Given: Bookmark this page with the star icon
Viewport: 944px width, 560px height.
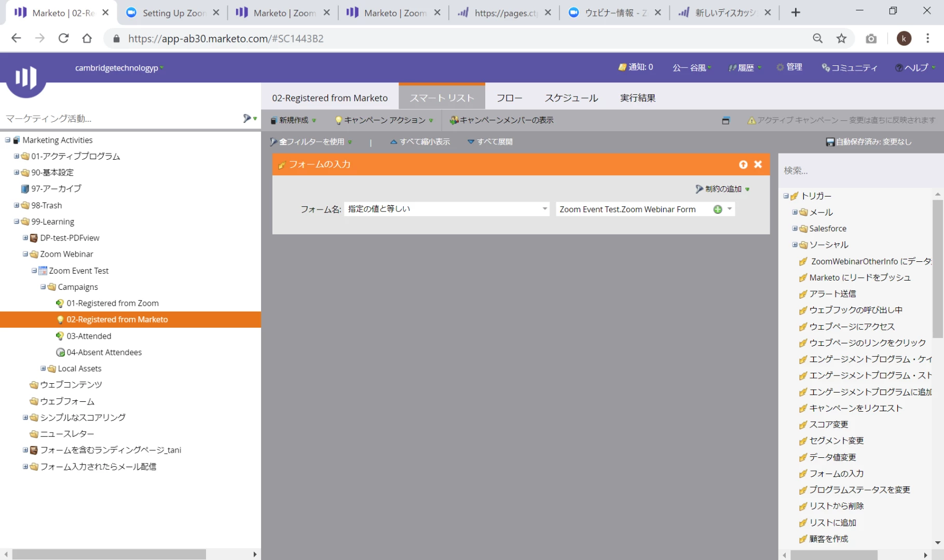Looking at the screenshot, I should pos(841,38).
